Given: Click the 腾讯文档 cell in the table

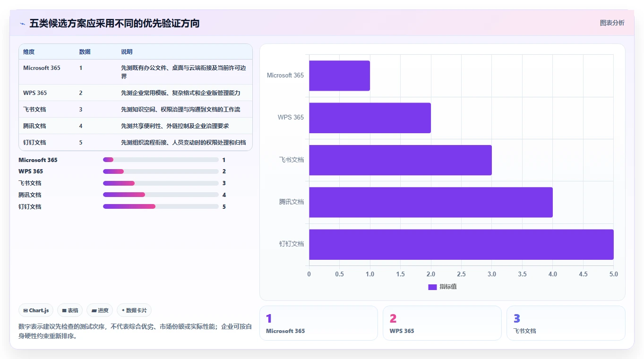Looking at the screenshot, I should [34, 126].
